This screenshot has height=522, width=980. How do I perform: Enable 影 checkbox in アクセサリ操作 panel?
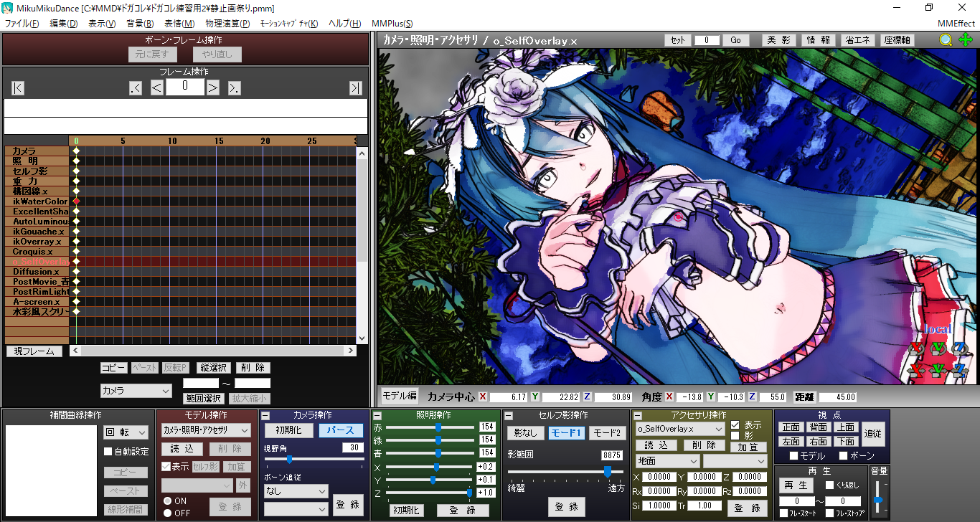pos(735,435)
